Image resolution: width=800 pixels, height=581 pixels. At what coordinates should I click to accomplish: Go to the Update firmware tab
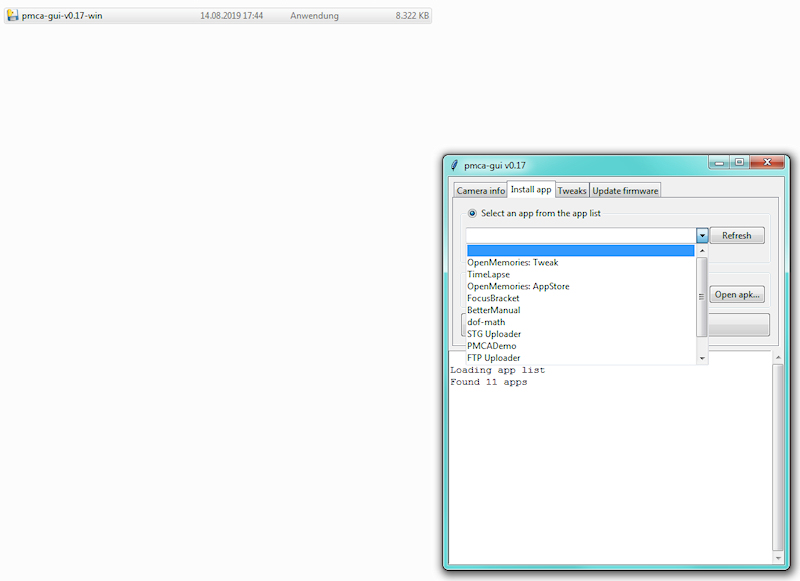[625, 191]
